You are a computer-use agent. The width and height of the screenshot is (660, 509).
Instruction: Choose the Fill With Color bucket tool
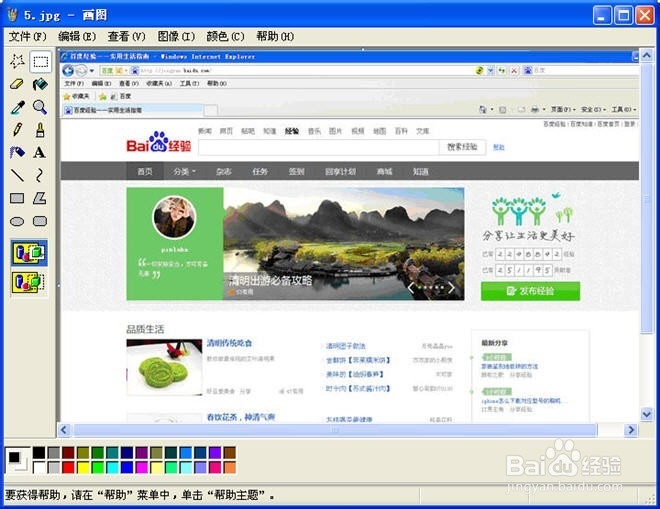click(40, 85)
